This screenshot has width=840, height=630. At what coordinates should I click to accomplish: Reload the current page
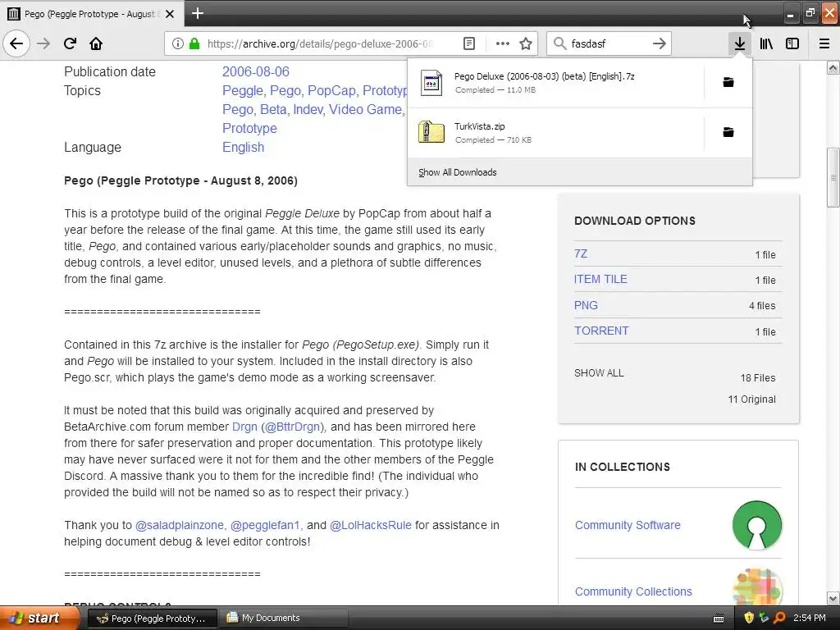click(70, 43)
